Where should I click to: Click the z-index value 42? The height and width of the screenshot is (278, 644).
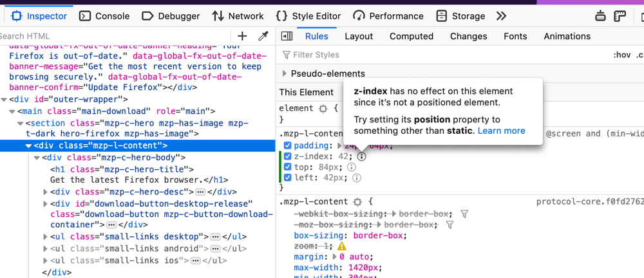pos(345,156)
